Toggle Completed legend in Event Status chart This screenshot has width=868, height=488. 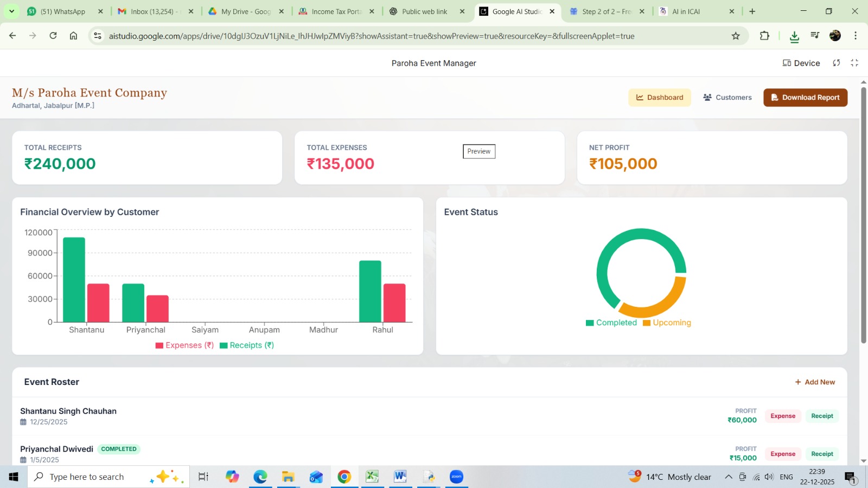pyautogui.click(x=611, y=323)
